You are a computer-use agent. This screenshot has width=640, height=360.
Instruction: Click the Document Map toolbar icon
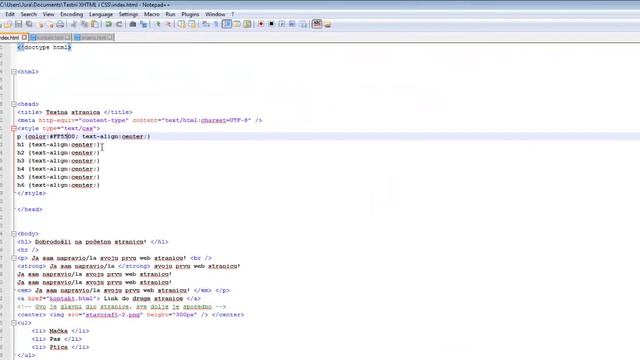coord(247,24)
